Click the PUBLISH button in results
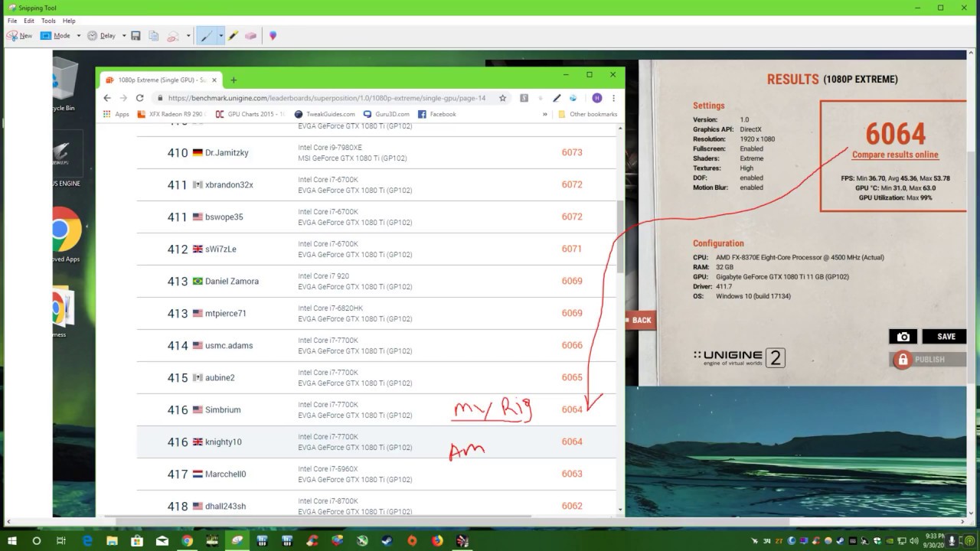The height and width of the screenshot is (551, 980). [x=928, y=359]
